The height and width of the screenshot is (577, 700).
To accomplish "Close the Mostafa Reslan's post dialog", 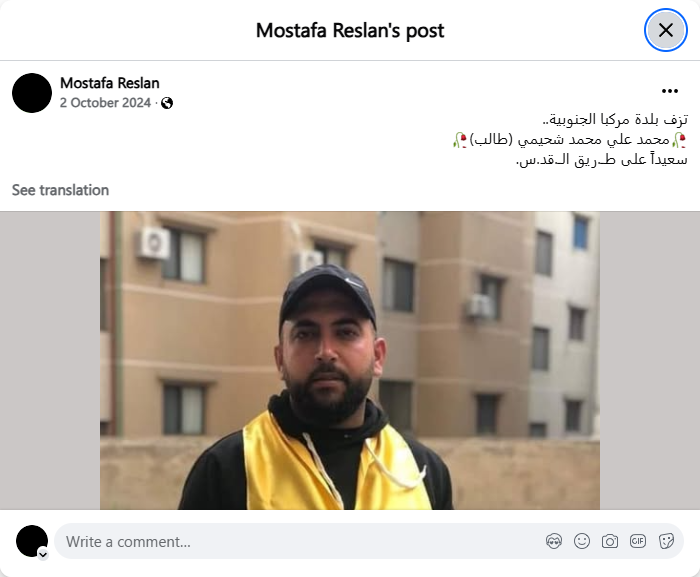I will pos(666,30).
